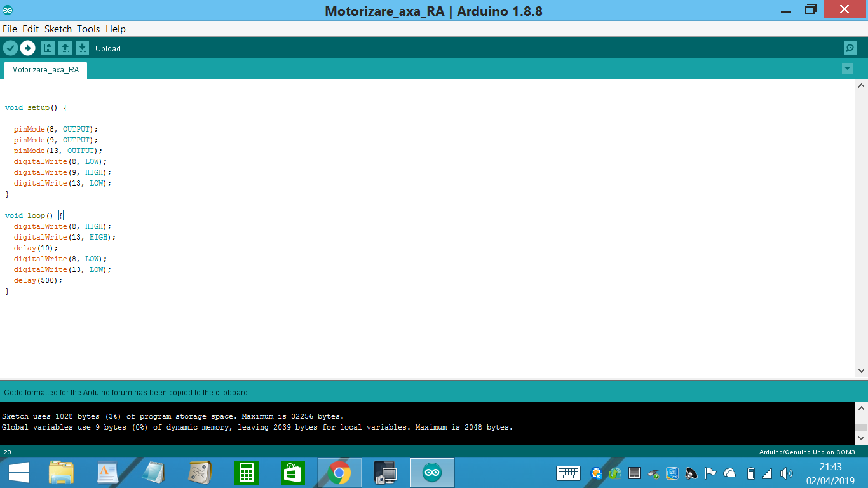Click the 'pinMode(13, OUTPUT);' line

[x=58, y=151]
